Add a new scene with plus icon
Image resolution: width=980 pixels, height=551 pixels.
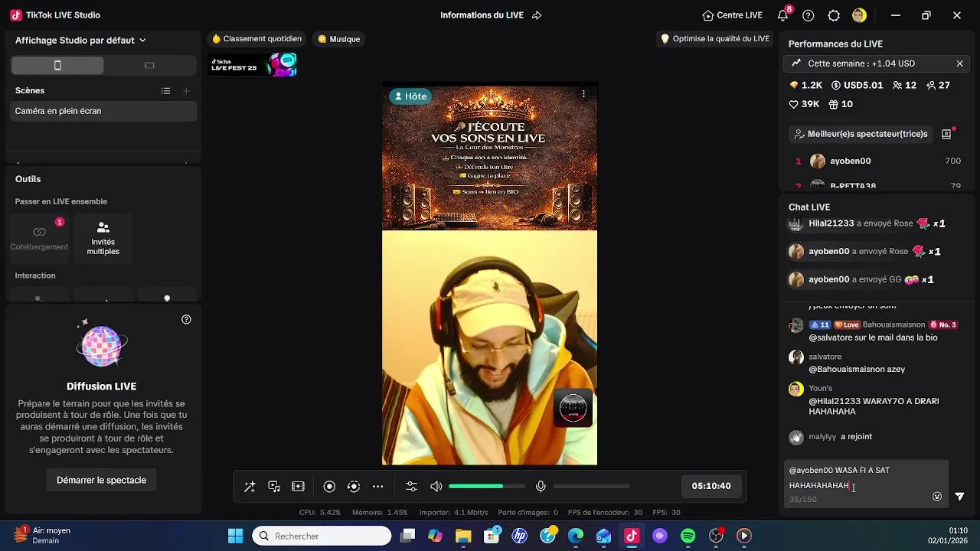tap(186, 91)
